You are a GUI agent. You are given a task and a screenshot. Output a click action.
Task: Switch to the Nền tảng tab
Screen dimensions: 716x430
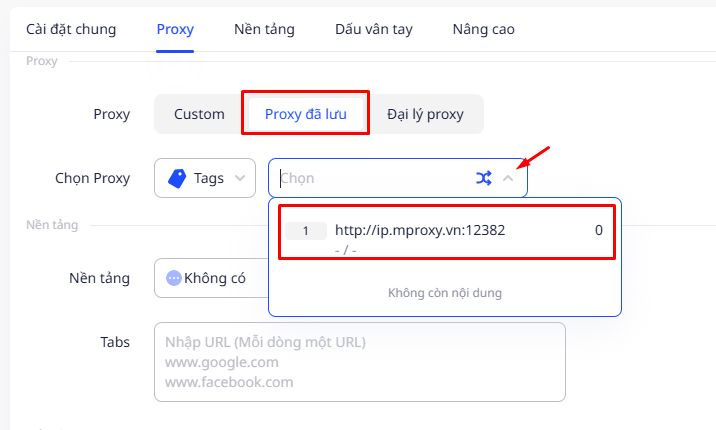264,29
